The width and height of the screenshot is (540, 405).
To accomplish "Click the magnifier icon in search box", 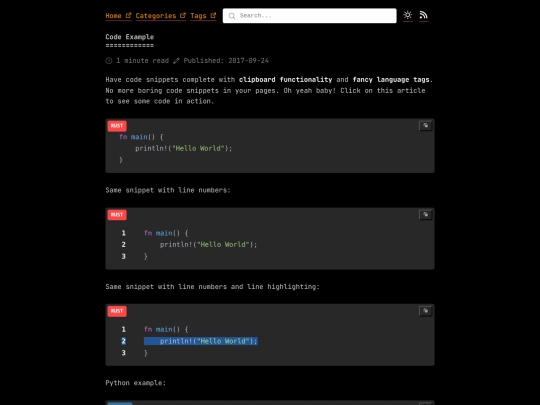I will [x=232, y=16].
